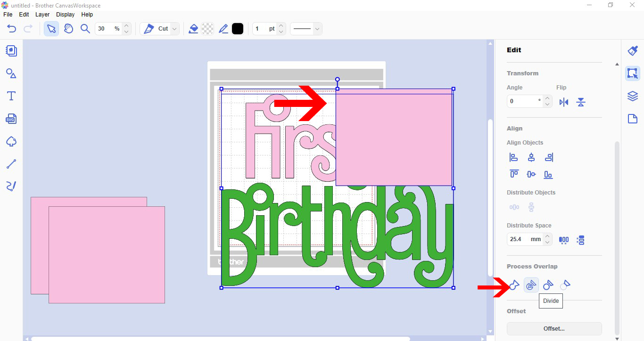Viewport: 644px width, 341px height.
Task: Open the Cut operation dropdown
Action: 160,29
